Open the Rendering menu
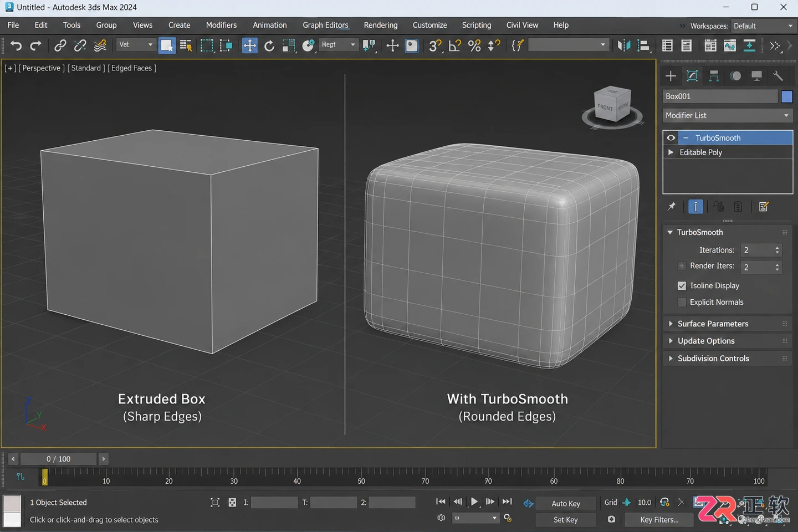This screenshot has width=798, height=532. tap(381, 25)
